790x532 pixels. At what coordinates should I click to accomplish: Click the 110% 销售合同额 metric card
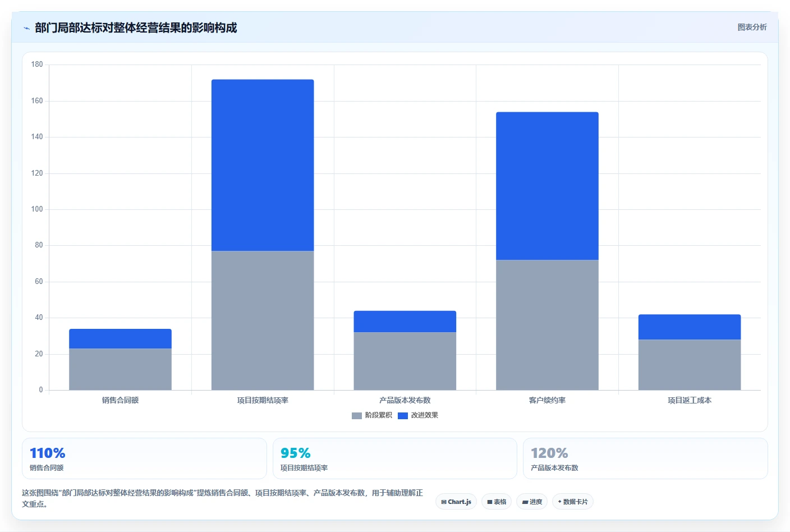click(144, 458)
